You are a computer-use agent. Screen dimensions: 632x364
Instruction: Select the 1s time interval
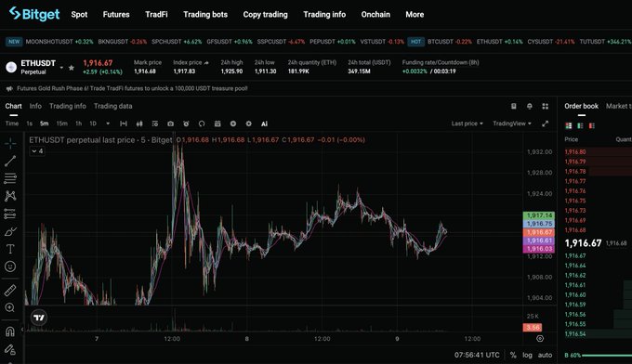pyautogui.click(x=30, y=123)
